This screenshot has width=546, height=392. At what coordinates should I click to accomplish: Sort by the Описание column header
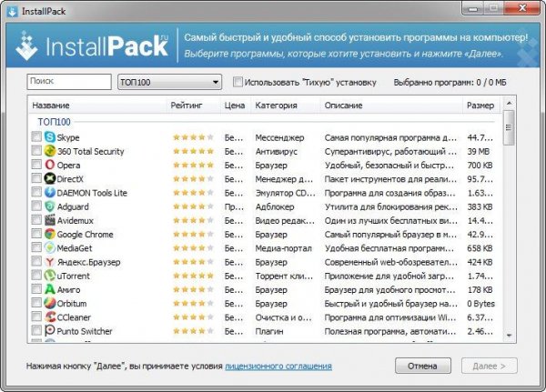tap(391, 106)
